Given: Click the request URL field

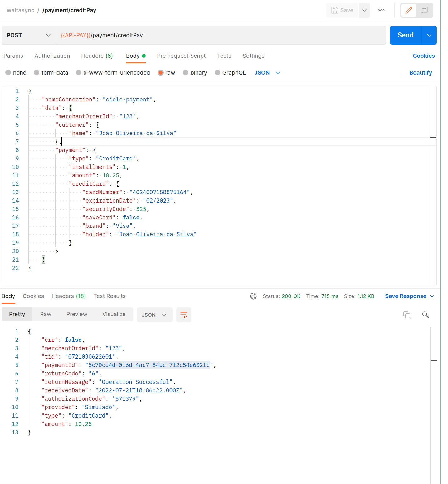Looking at the screenshot, I should coord(218,35).
